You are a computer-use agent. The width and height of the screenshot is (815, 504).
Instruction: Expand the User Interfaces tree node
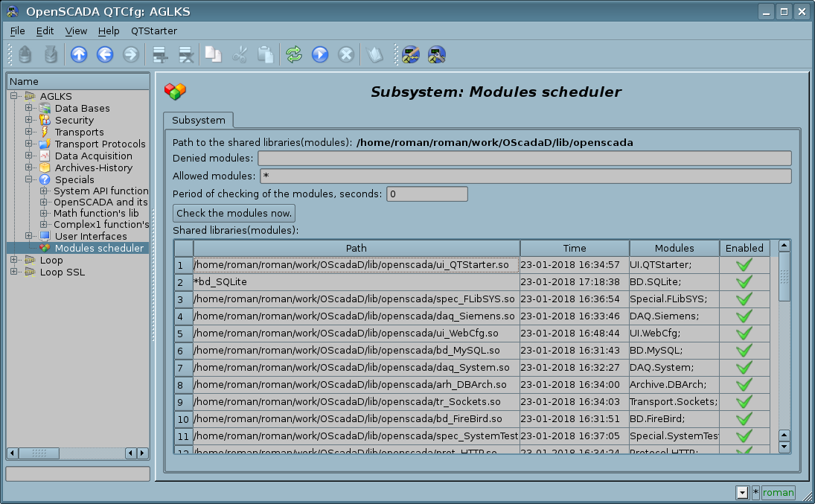pyautogui.click(x=28, y=235)
